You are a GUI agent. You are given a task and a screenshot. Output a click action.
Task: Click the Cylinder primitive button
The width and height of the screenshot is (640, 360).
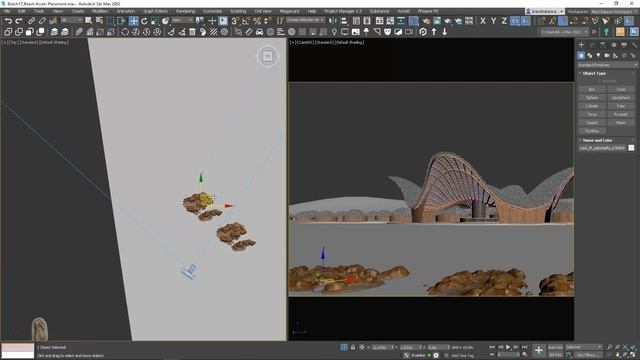(x=592, y=106)
